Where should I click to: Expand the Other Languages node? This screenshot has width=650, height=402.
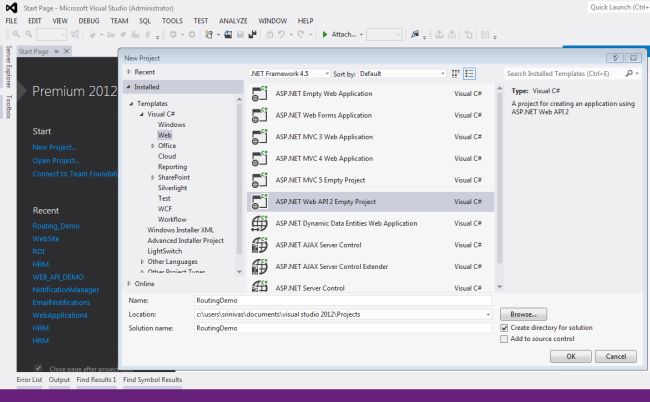pyautogui.click(x=142, y=262)
